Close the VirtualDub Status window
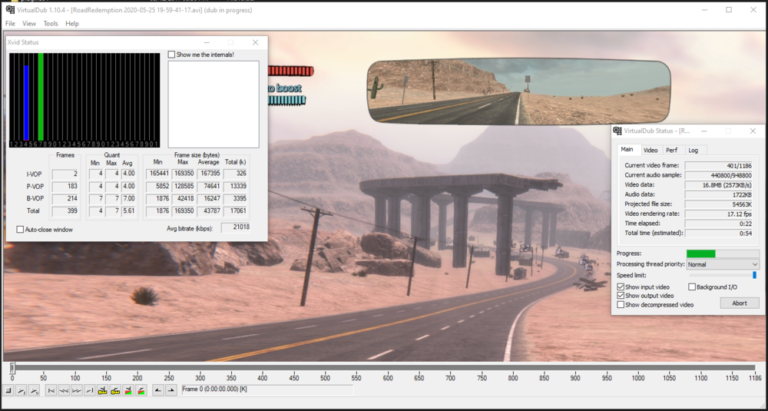Viewport: 768px width, 411px height. (753, 131)
